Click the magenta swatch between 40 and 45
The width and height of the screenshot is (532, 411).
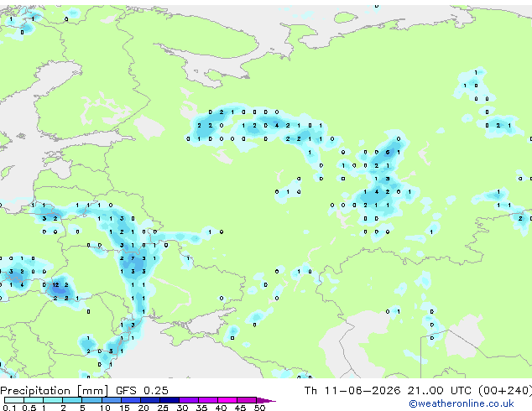coord(227,400)
